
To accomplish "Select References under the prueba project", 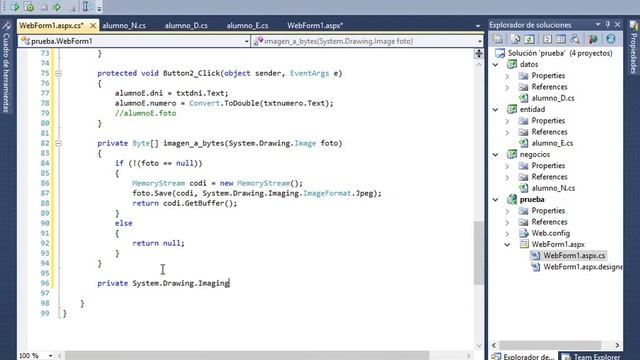I will [549, 222].
